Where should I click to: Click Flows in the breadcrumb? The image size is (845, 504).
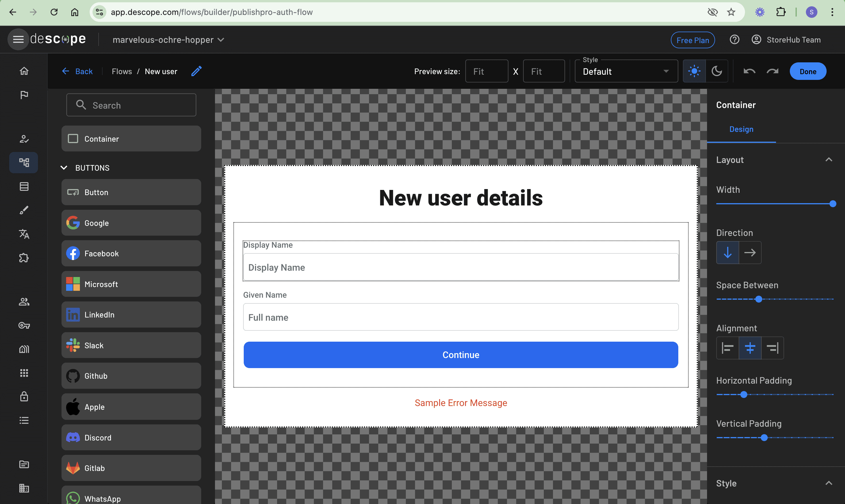122,72
